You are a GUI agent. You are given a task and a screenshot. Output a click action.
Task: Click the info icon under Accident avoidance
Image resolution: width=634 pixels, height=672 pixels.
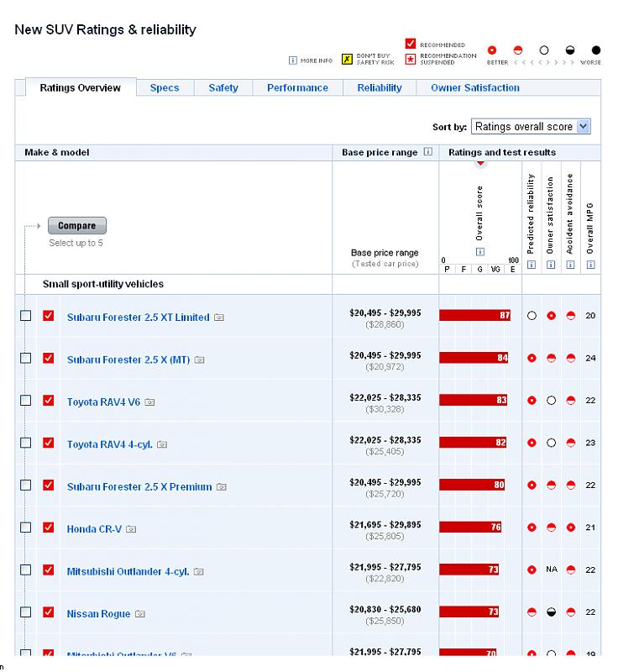coord(570,265)
